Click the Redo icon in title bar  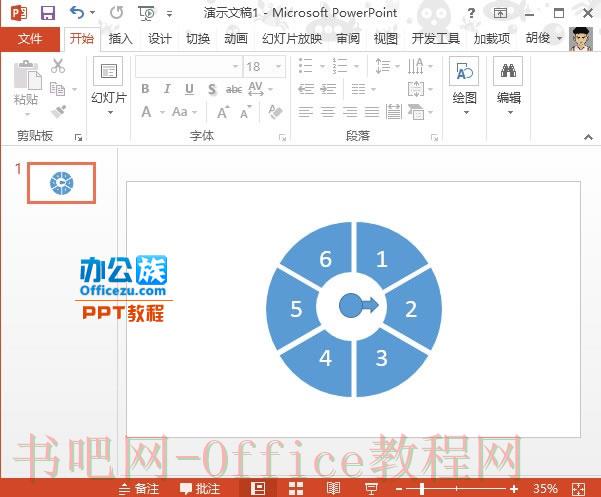coord(117,13)
